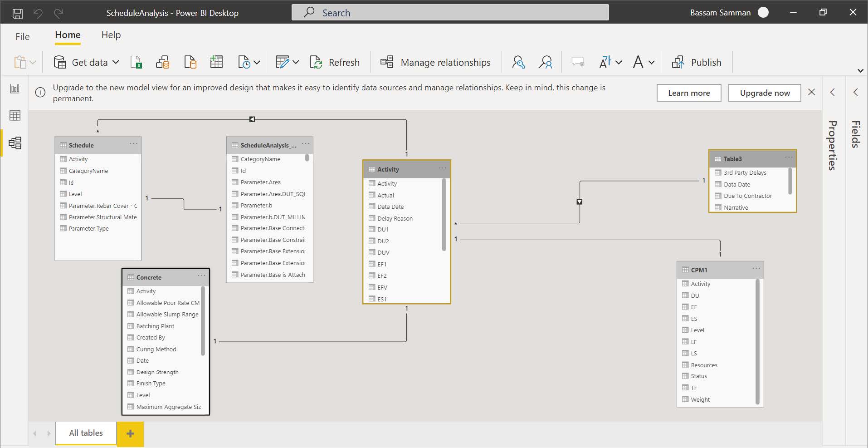
Task: Open Manage relationships
Action: point(435,62)
